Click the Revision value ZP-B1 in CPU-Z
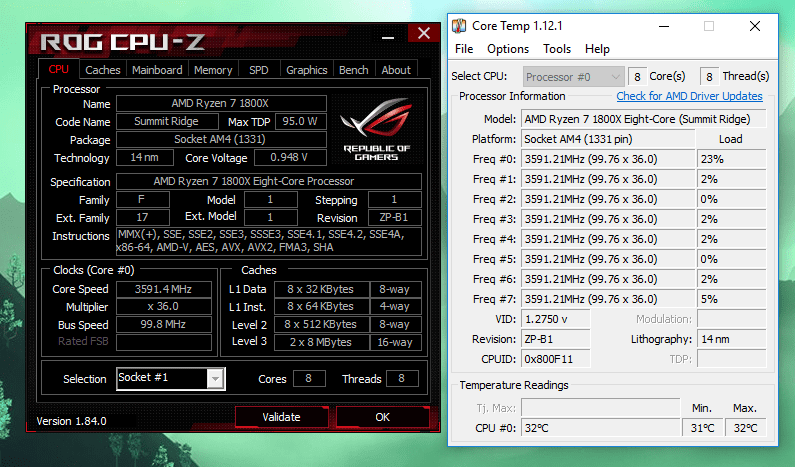The image size is (795, 467). 394,218
